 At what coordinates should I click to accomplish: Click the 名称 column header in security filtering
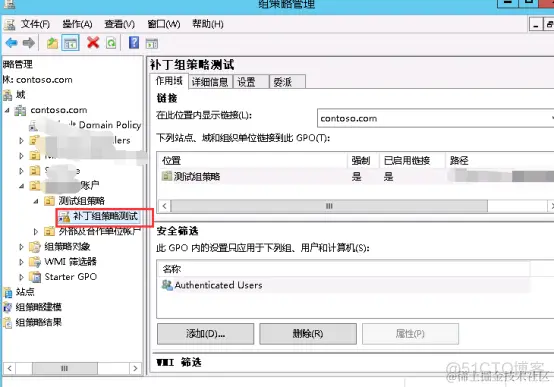click(x=343, y=269)
